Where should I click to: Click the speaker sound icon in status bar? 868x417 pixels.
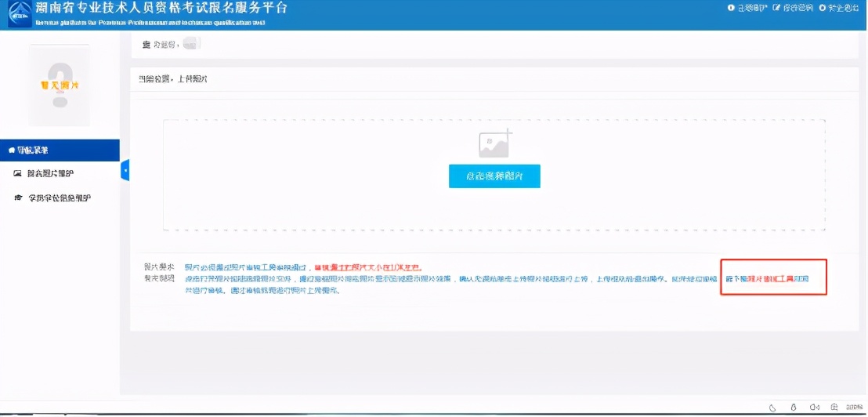tap(814, 408)
